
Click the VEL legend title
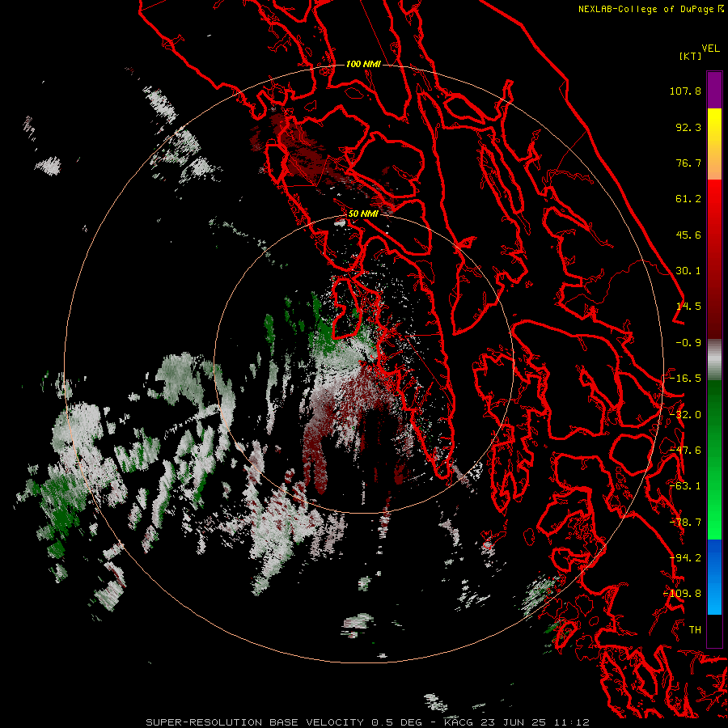click(x=711, y=49)
